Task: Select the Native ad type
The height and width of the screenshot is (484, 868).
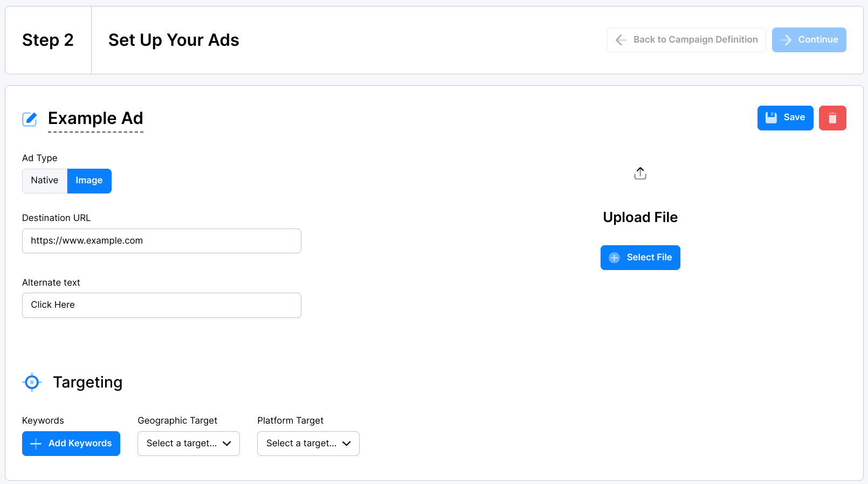Action: [x=45, y=181]
